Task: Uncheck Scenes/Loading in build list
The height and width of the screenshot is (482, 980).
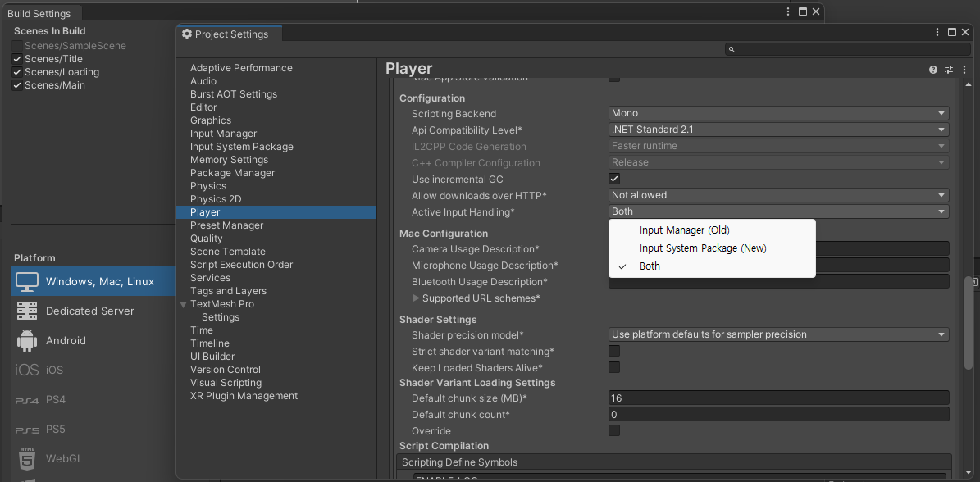Action: pos(17,72)
